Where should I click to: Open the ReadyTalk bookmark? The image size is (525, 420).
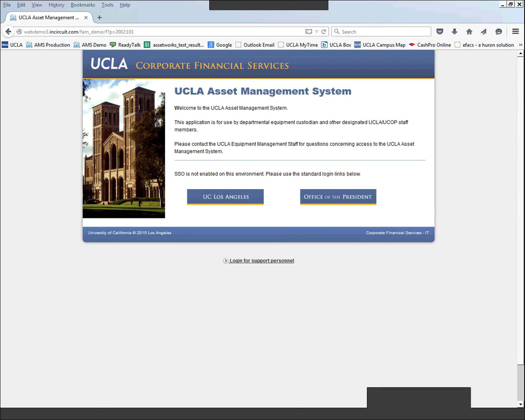pos(125,45)
